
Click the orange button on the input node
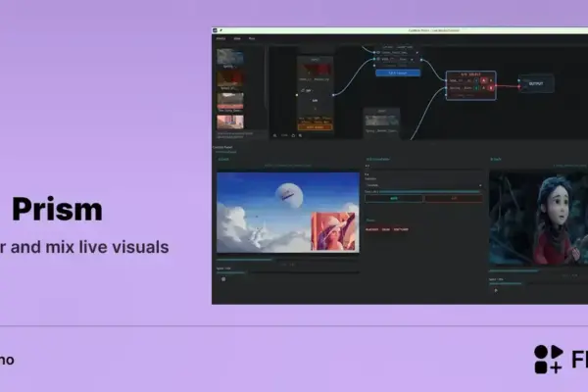coord(315,127)
